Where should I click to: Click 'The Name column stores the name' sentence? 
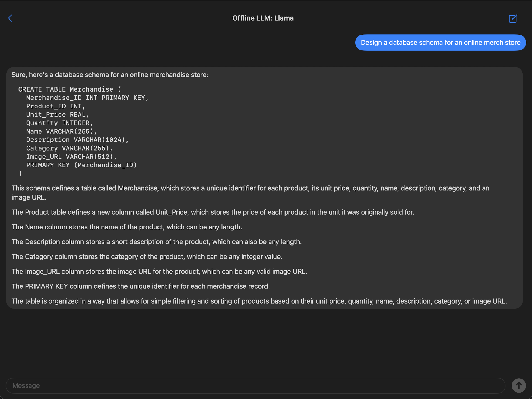pos(127,227)
